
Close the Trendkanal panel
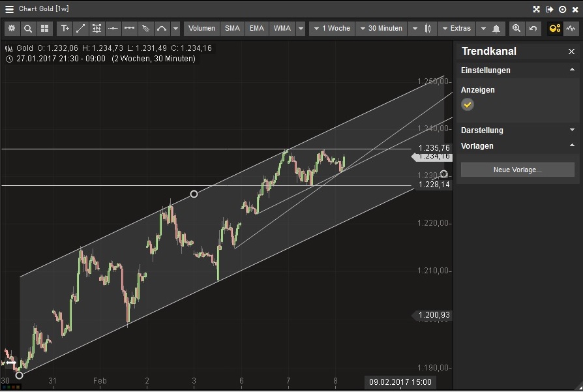click(572, 52)
